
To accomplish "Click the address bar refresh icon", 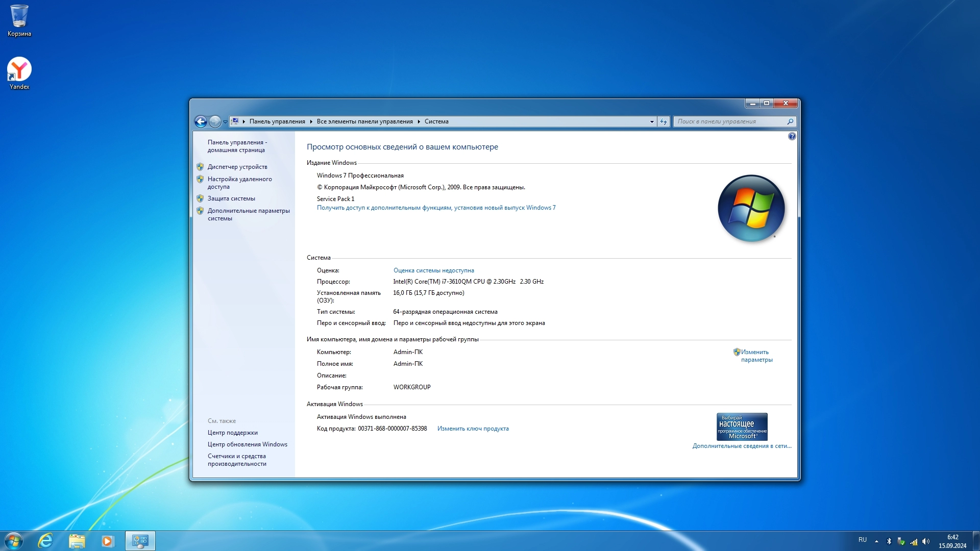I will [x=663, y=121].
